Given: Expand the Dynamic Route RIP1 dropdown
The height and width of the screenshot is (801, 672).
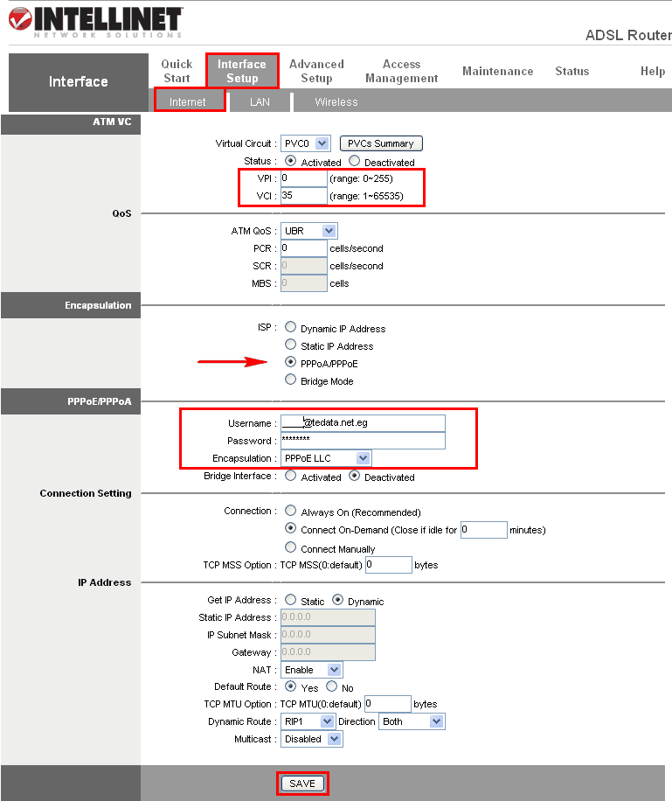Looking at the screenshot, I should point(308,721).
